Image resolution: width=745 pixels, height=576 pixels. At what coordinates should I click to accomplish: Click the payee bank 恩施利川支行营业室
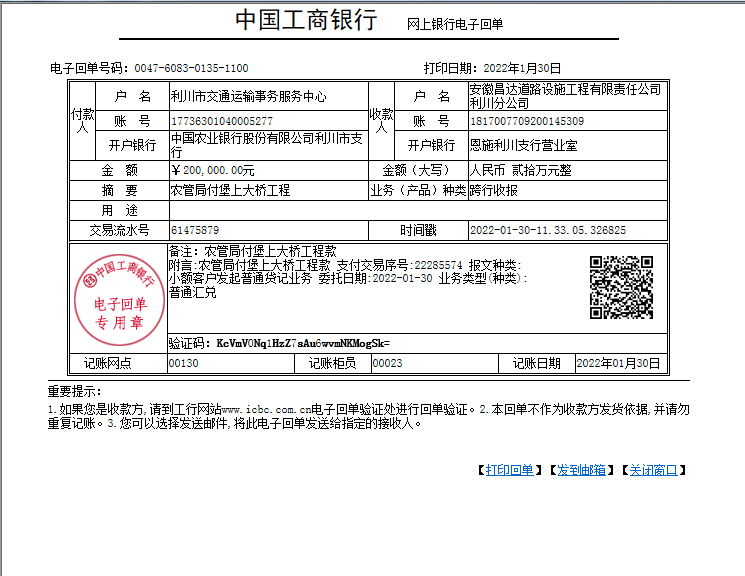(x=524, y=145)
